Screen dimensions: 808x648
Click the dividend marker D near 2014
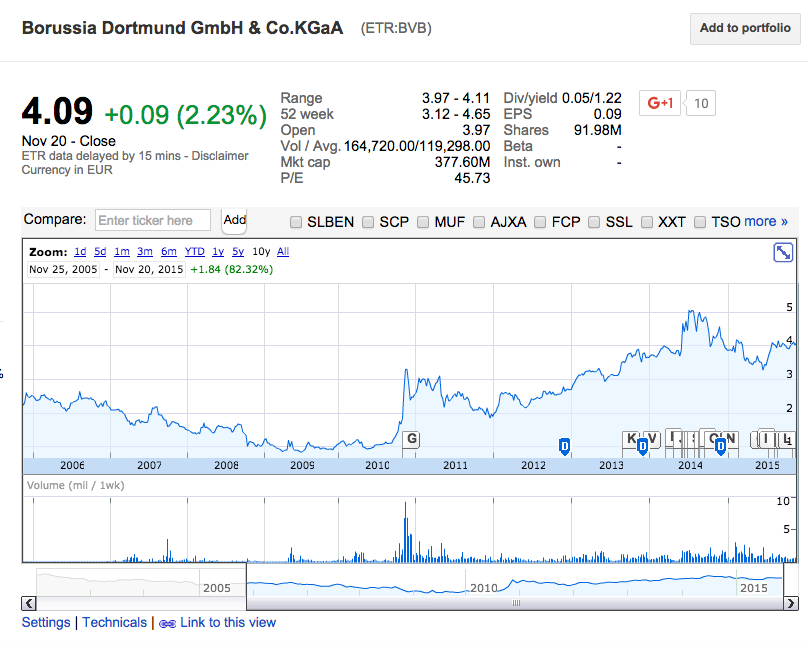click(720, 446)
